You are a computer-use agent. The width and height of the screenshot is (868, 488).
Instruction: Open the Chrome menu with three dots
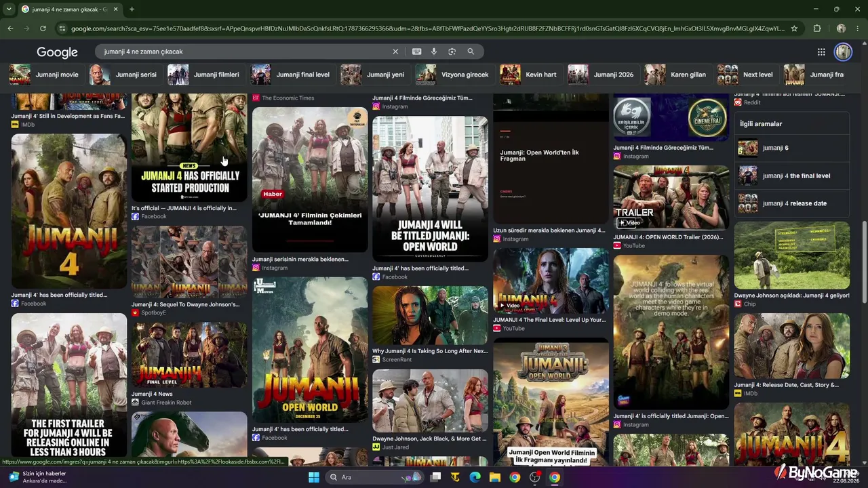coord(858,28)
